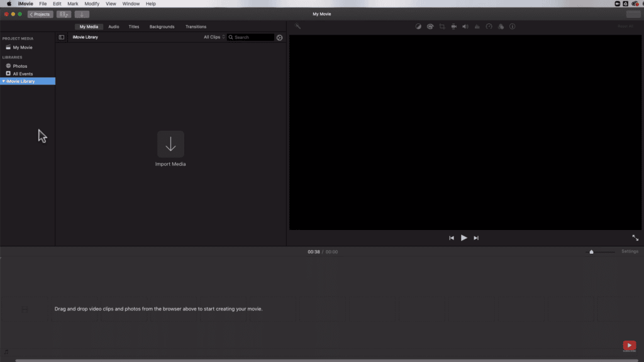Show clip information icon

coord(512,26)
